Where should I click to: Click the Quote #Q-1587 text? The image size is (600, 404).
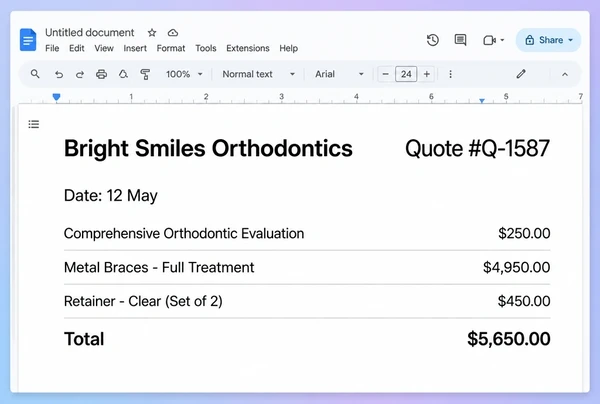click(478, 148)
